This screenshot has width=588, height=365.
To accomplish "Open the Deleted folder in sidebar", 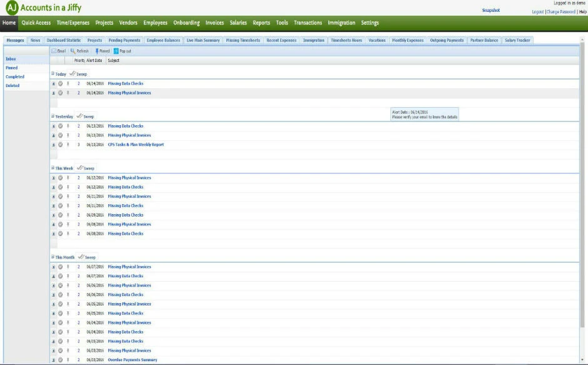I will (13, 86).
